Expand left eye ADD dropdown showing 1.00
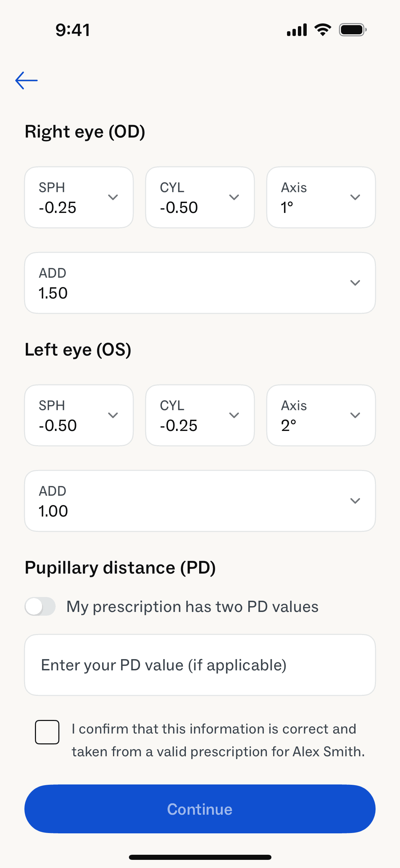400x868 pixels. click(200, 501)
